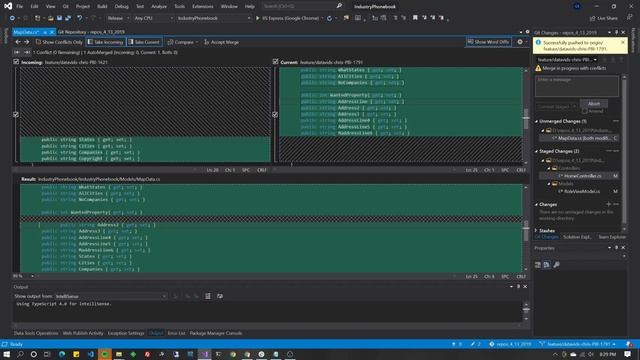
Task: Collapse Unmerged Changes section
Action: tap(536, 121)
